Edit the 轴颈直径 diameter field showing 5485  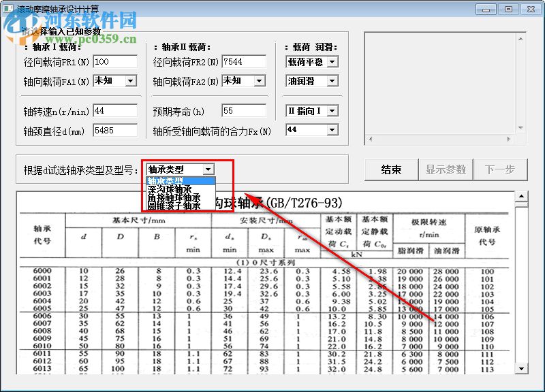coord(114,129)
